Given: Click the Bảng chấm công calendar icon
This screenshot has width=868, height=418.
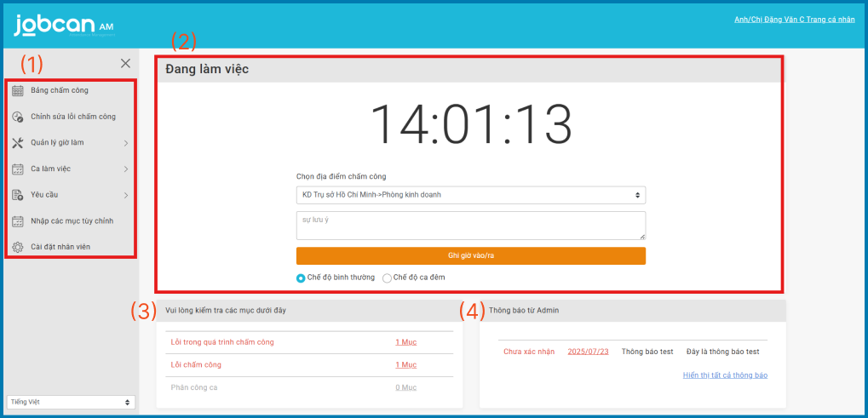Looking at the screenshot, I should point(18,90).
